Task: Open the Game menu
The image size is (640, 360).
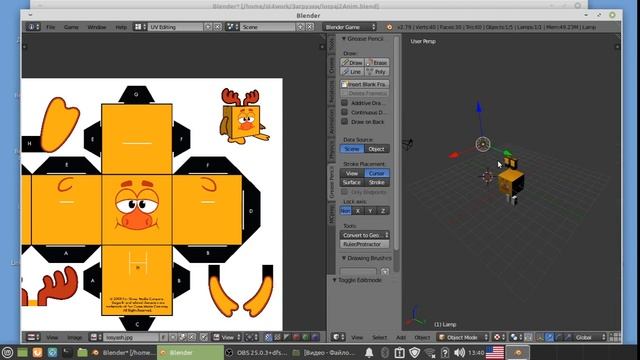Action: pos(71,27)
